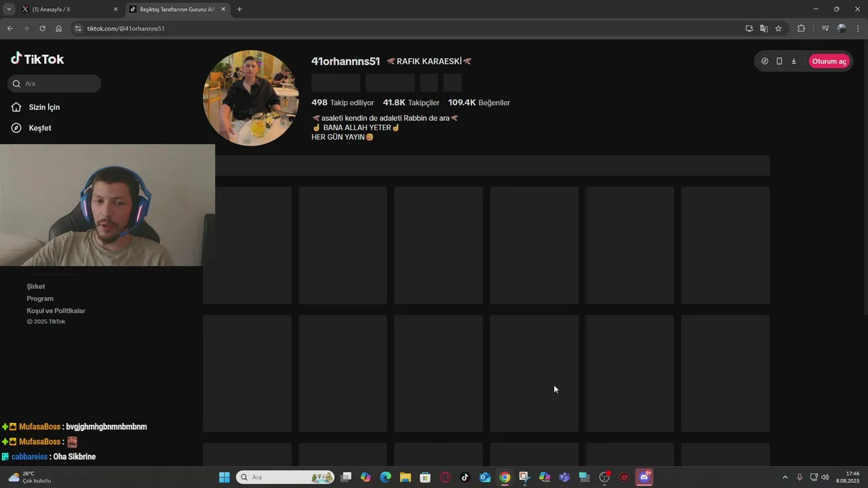The image size is (868, 488).
Task: Click the Oturum aç login button
Action: (829, 61)
